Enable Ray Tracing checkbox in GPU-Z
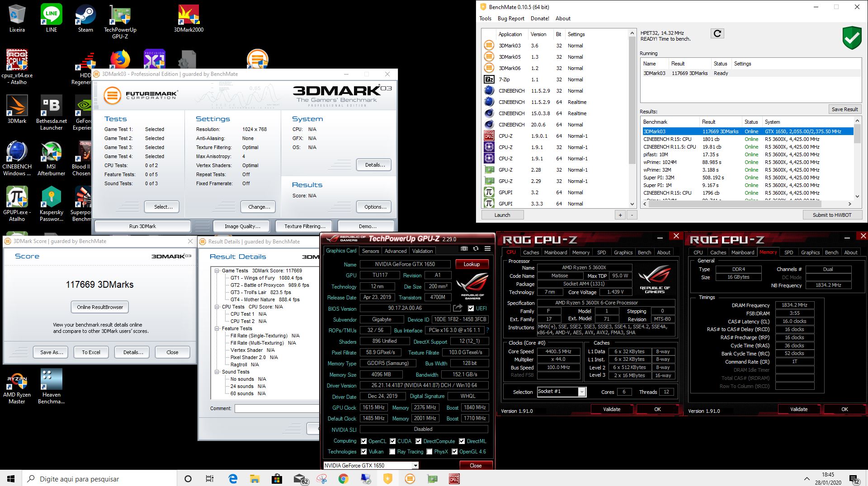 click(x=392, y=452)
